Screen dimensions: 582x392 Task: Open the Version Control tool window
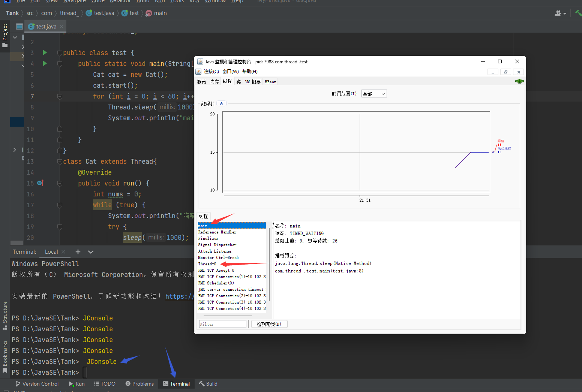(x=37, y=384)
